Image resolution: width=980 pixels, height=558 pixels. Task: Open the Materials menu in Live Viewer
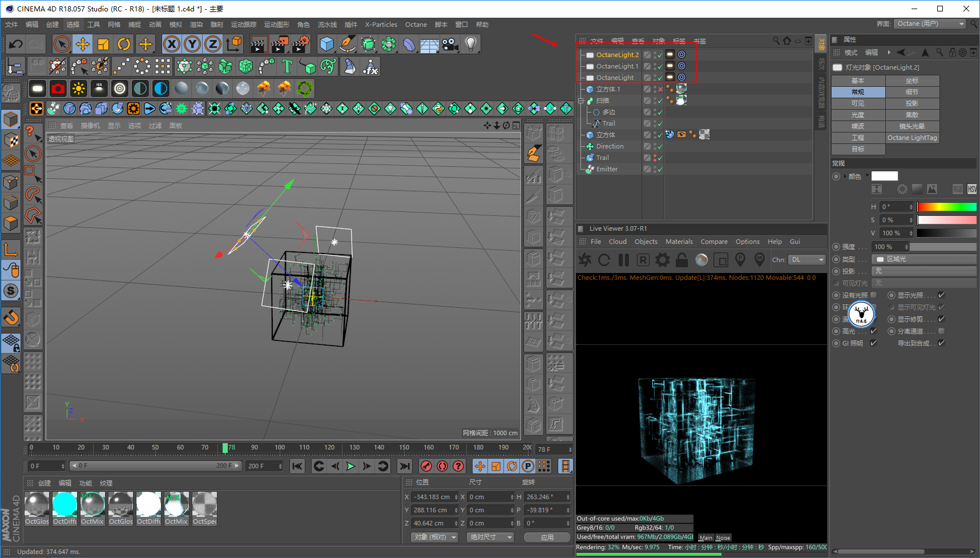(679, 242)
